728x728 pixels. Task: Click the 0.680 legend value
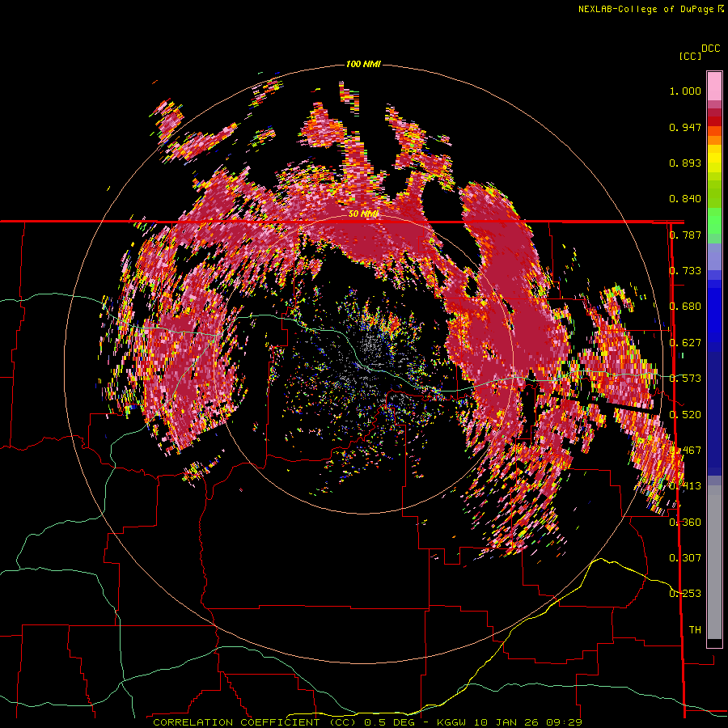point(685,307)
